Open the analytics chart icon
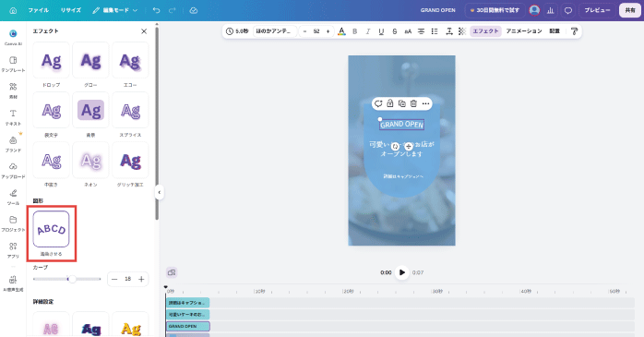The height and width of the screenshot is (337, 644). coord(551,10)
